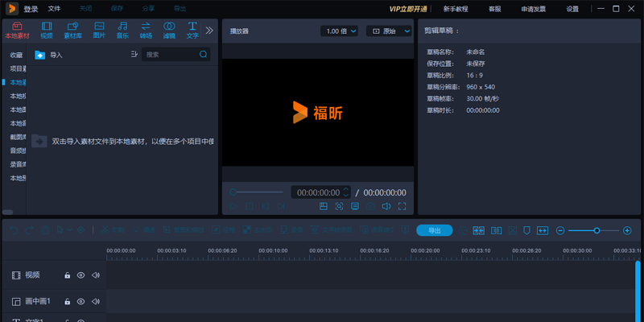Select the 项目 sidebar row below 收藏
The width and height of the screenshot is (644, 322).
pyautogui.click(x=18, y=68)
